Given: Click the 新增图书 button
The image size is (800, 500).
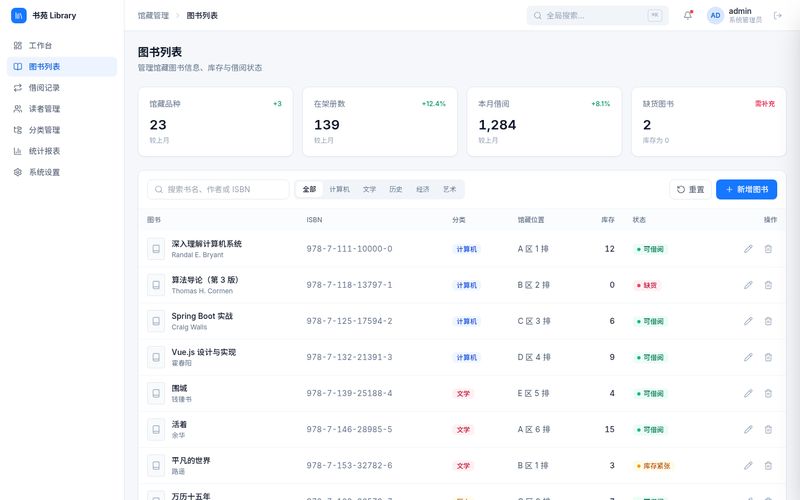Looking at the screenshot, I should tap(746, 189).
